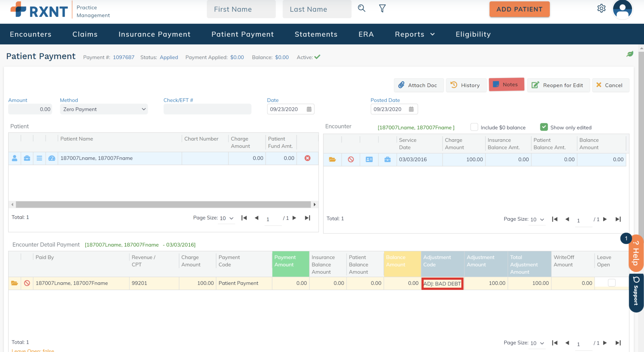Go to Insurance Payment tab
This screenshot has height=352, width=644.
[154, 34]
